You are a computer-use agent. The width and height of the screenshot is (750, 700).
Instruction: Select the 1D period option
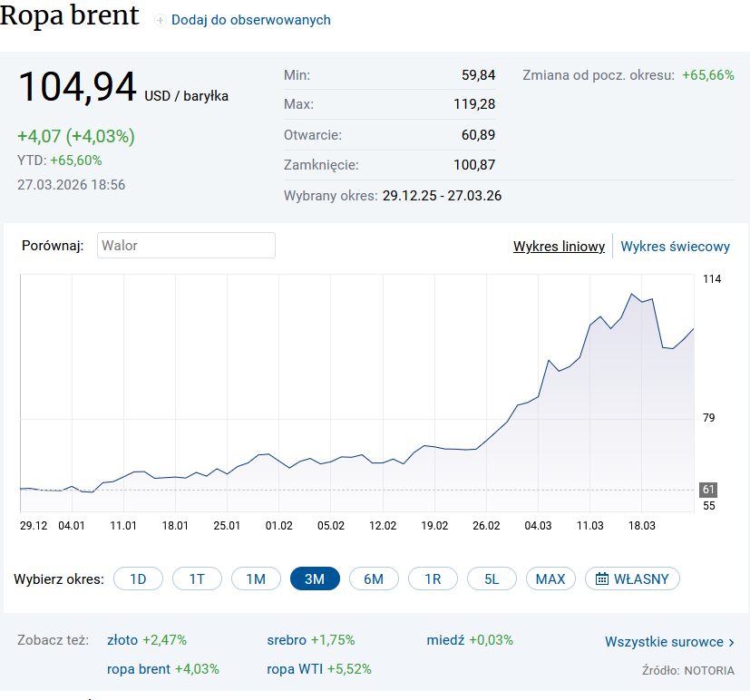coord(138,579)
